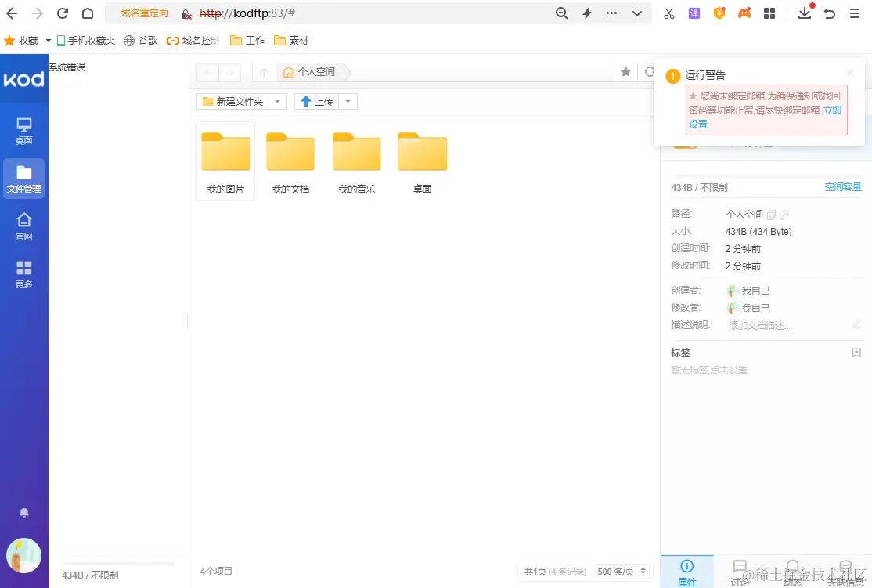
Task: Click the 修改者 我自己 user entry
Action: click(748, 308)
